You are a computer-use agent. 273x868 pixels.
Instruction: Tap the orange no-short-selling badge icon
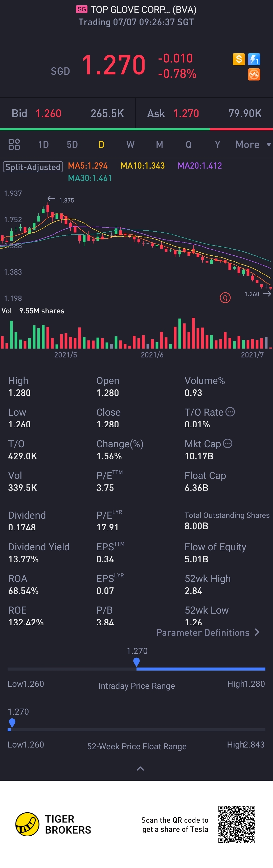254,74
